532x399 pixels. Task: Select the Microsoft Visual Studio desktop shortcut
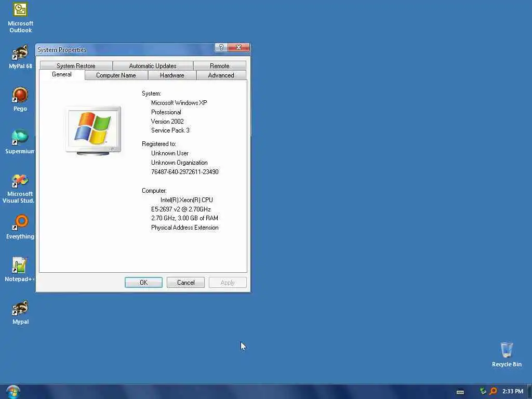(18, 189)
